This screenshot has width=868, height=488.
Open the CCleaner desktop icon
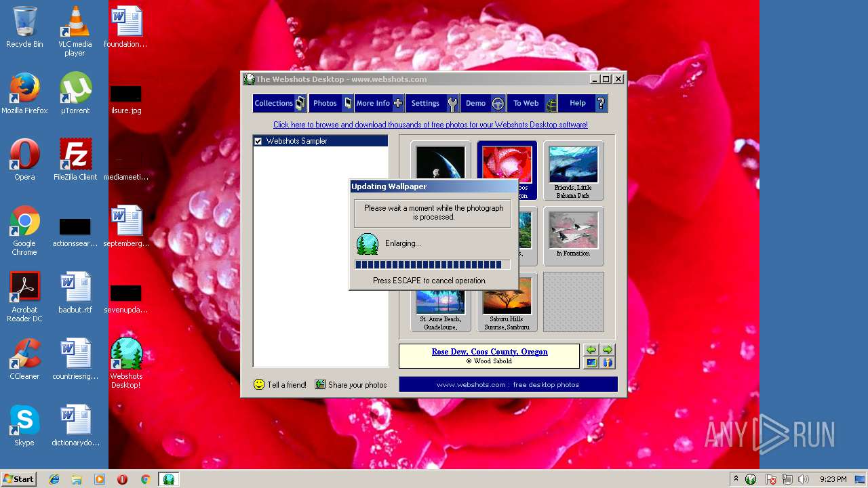tap(24, 359)
